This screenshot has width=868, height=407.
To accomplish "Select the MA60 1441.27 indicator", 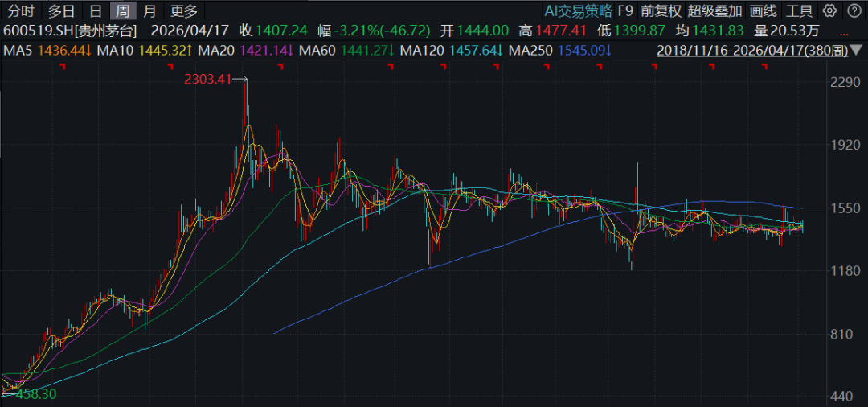I will (x=347, y=51).
